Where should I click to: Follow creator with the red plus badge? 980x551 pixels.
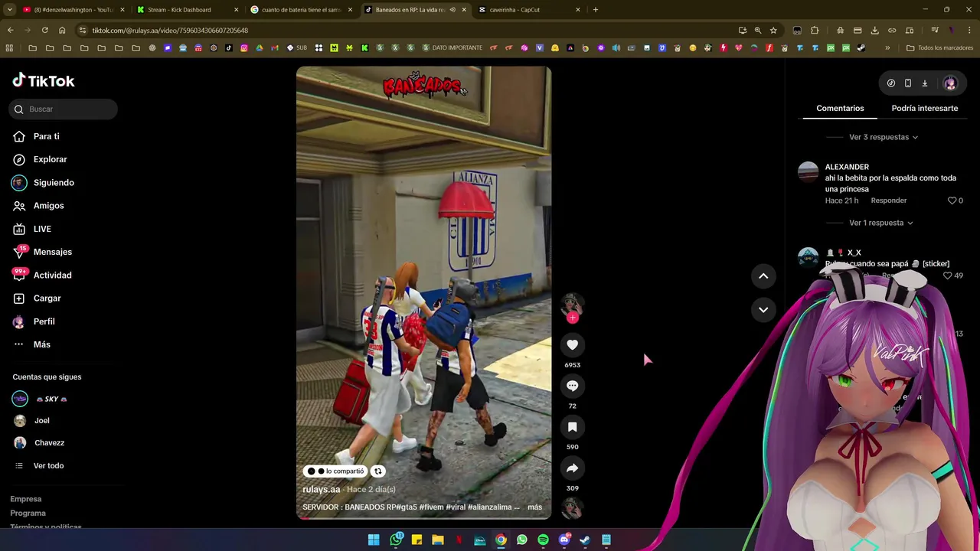tap(572, 318)
